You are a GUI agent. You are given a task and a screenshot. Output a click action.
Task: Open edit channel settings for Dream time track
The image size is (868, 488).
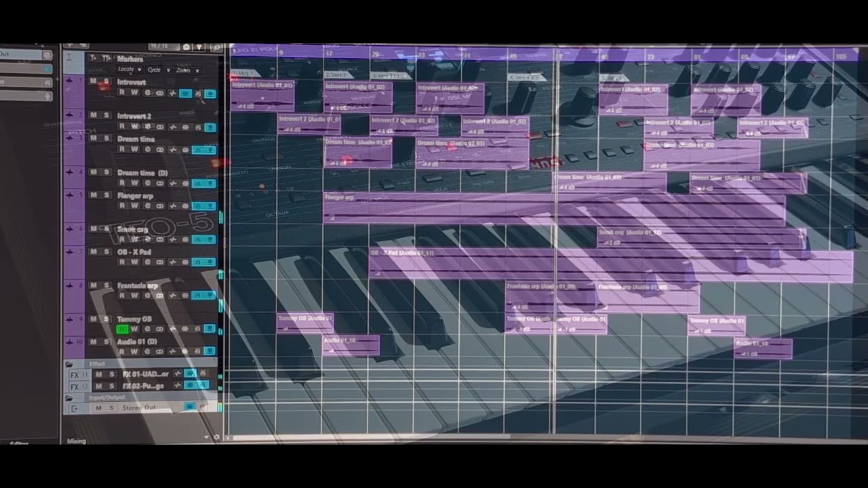click(x=147, y=149)
